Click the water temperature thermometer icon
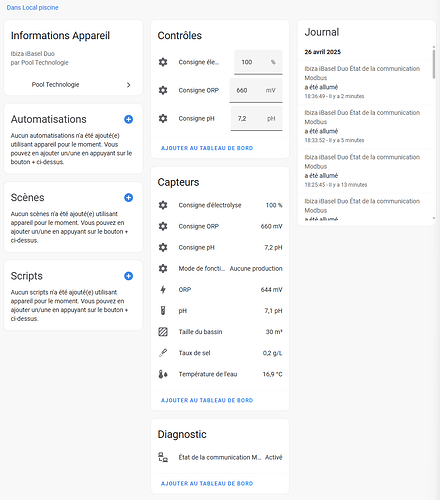 (163, 374)
